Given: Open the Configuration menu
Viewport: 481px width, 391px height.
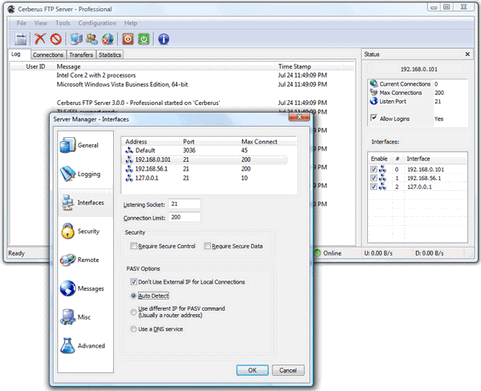Looking at the screenshot, I should point(97,23).
